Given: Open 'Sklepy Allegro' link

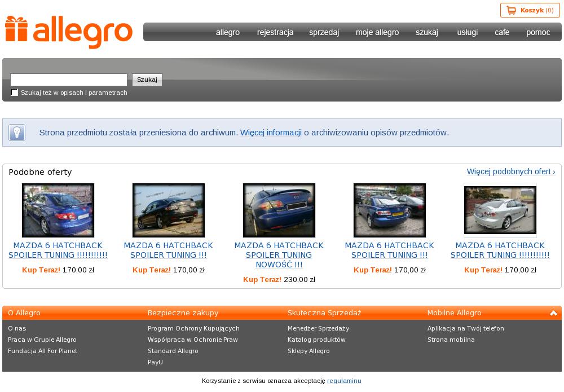Looking at the screenshot, I should click(309, 351).
